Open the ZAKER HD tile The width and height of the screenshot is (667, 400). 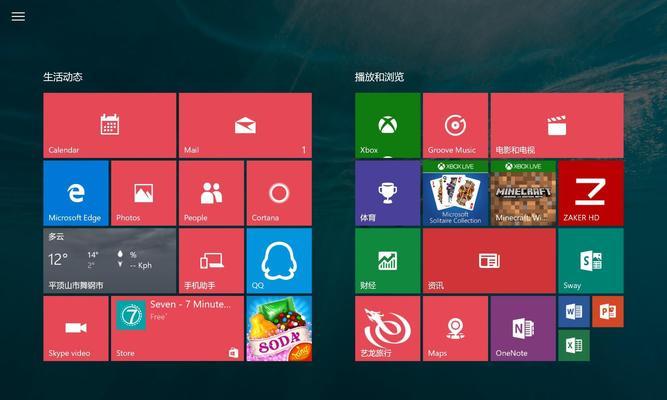coord(591,193)
